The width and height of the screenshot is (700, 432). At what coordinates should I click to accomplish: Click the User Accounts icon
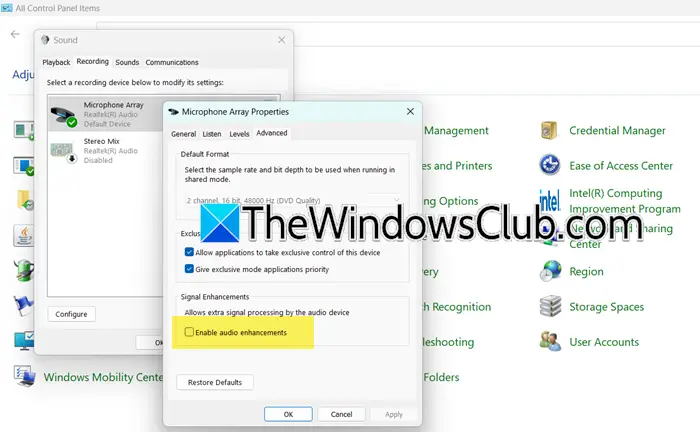(x=550, y=341)
